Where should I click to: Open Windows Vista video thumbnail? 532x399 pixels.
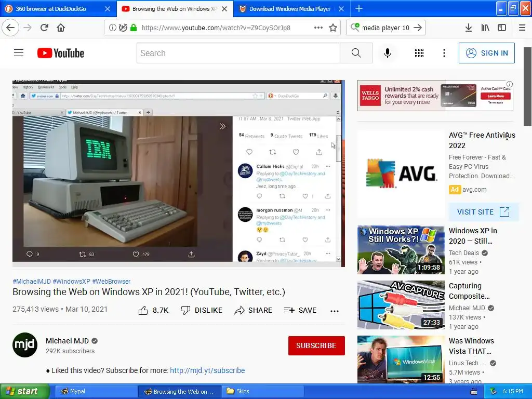click(x=401, y=360)
